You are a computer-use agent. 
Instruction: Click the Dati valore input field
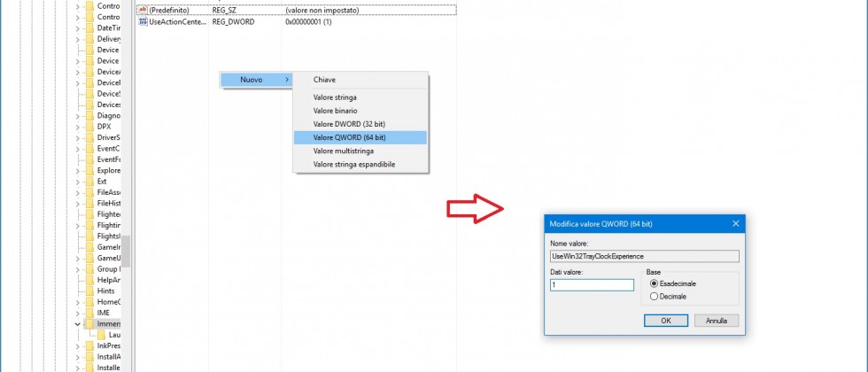point(592,284)
